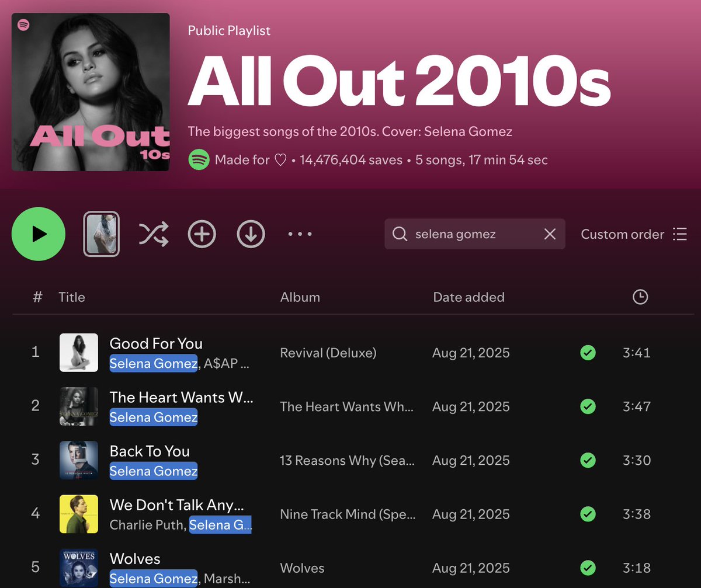Open the '13 Reasons Why (Sea...' album link
This screenshot has height=588, width=701.
click(348, 460)
